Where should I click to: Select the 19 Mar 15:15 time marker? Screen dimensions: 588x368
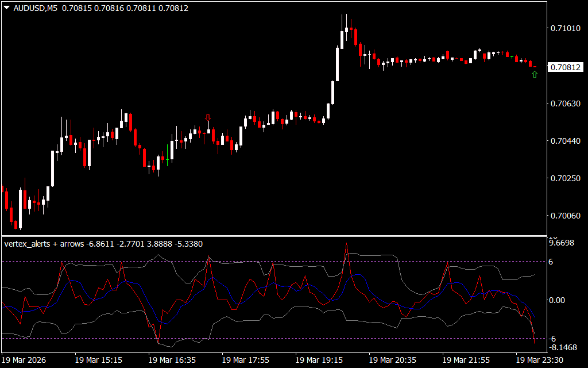click(98, 360)
